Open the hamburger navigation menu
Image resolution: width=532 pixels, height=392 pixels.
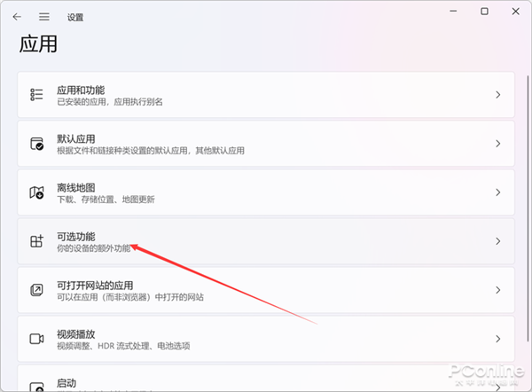pos(43,16)
